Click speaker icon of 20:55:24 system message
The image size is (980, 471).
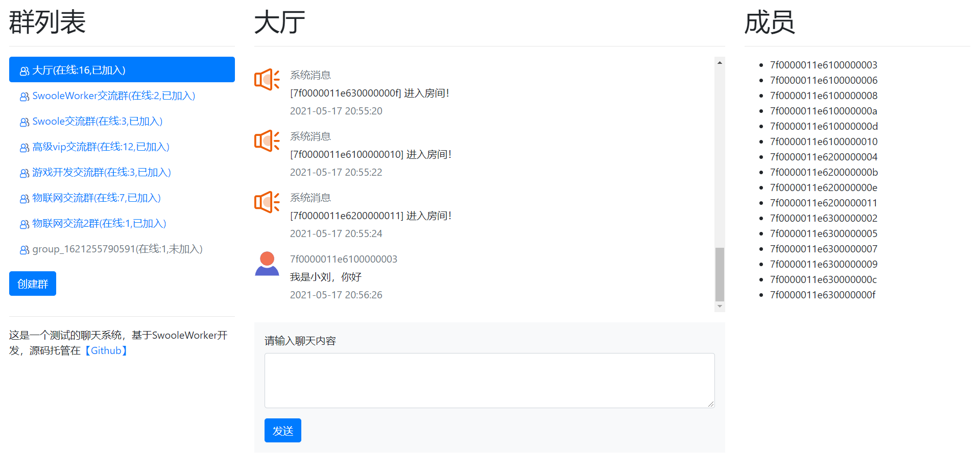coord(267,202)
